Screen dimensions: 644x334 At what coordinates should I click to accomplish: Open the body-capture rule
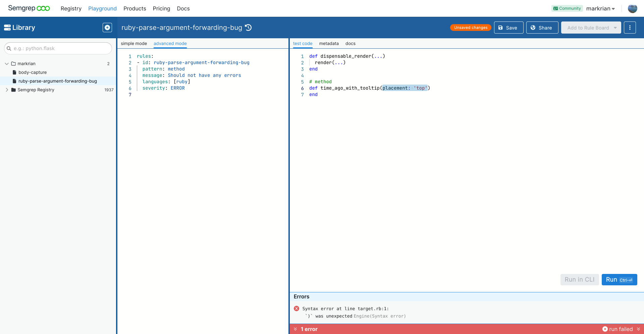pyautogui.click(x=33, y=72)
